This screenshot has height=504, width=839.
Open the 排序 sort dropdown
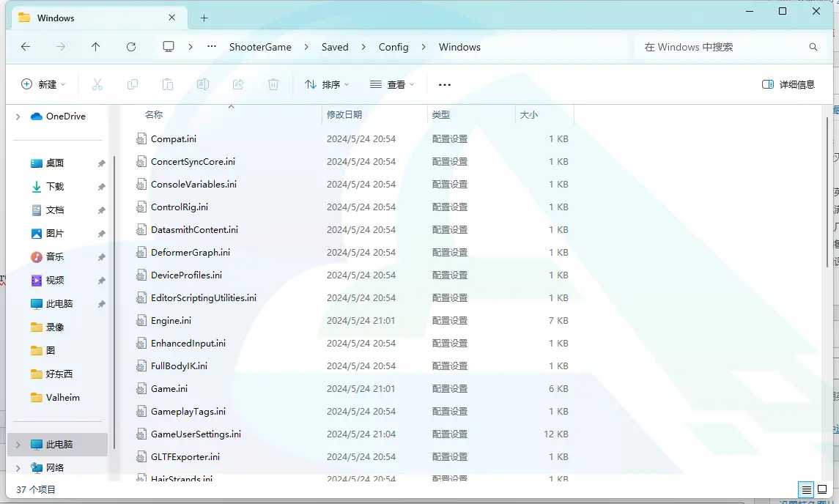pos(327,84)
